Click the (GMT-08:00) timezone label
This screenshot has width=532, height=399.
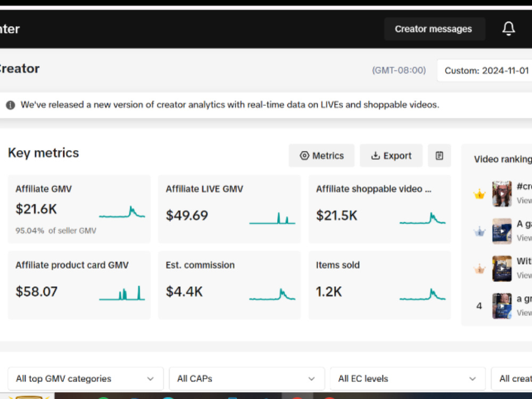click(x=399, y=70)
